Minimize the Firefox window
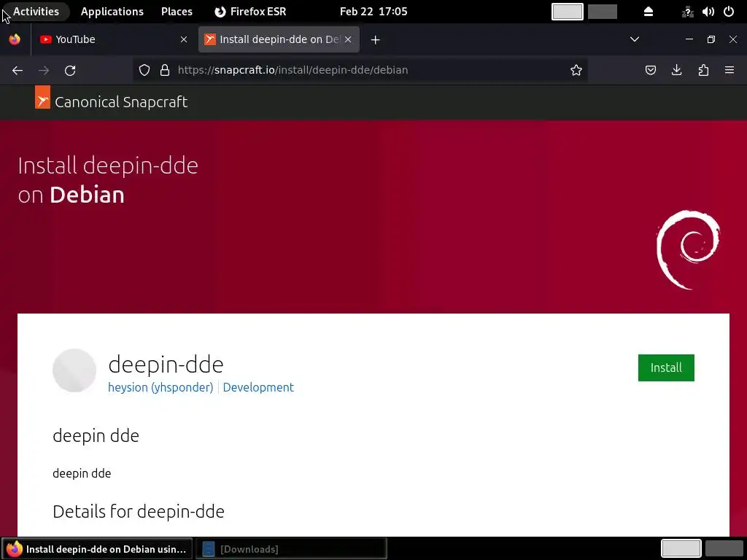This screenshot has height=560, width=747. coord(689,39)
